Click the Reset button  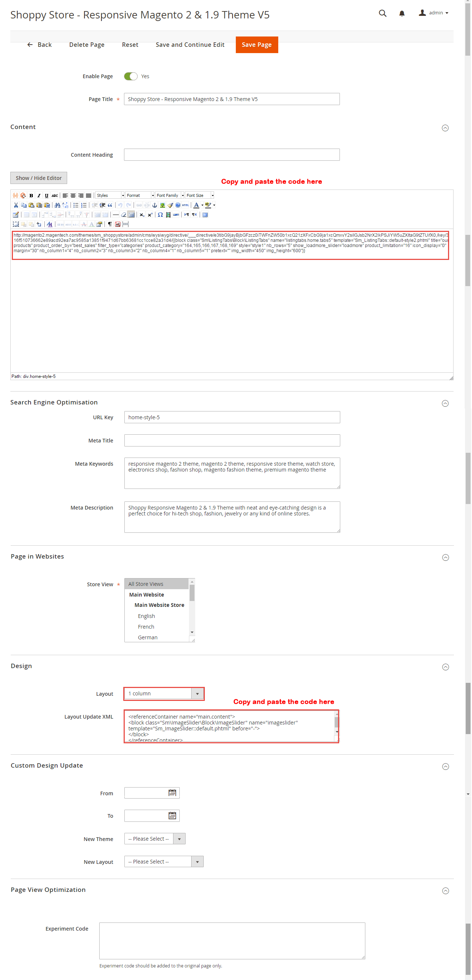(x=130, y=45)
